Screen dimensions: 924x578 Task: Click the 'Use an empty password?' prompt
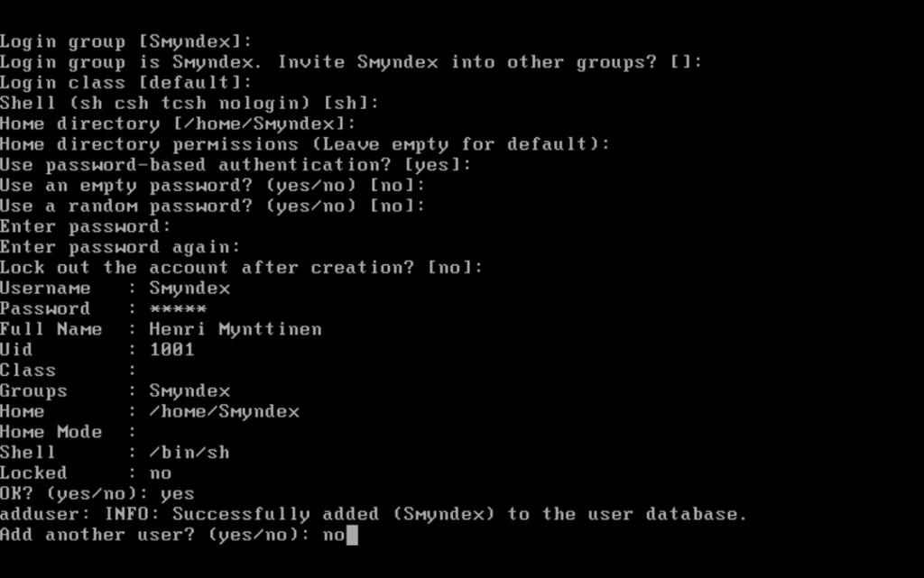(213, 186)
